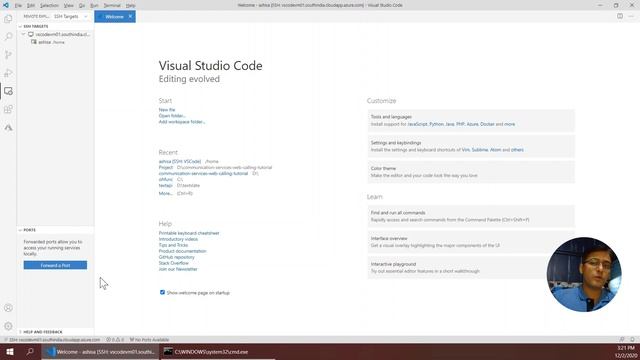
Task: Click the Open folder link
Action: [x=172, y=116]
